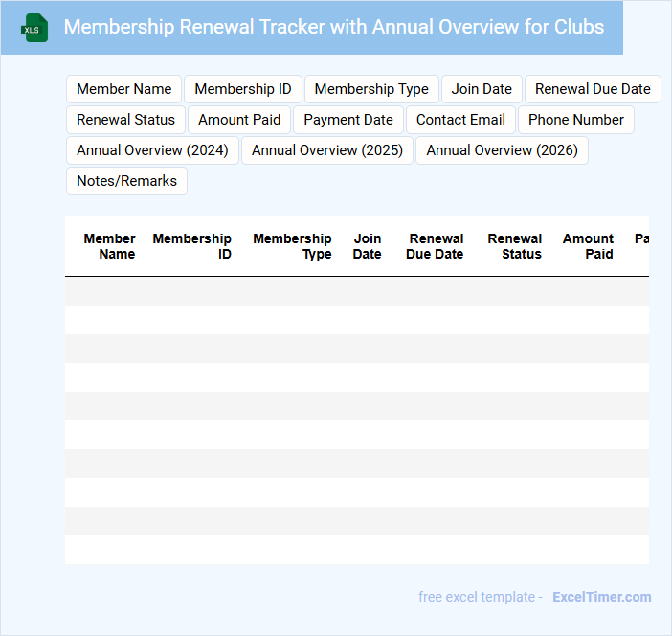This screenshot has width=672, height=636.
Task: Click the Membership ID column header
Action: pyautogui.click(x=192, y=246)
